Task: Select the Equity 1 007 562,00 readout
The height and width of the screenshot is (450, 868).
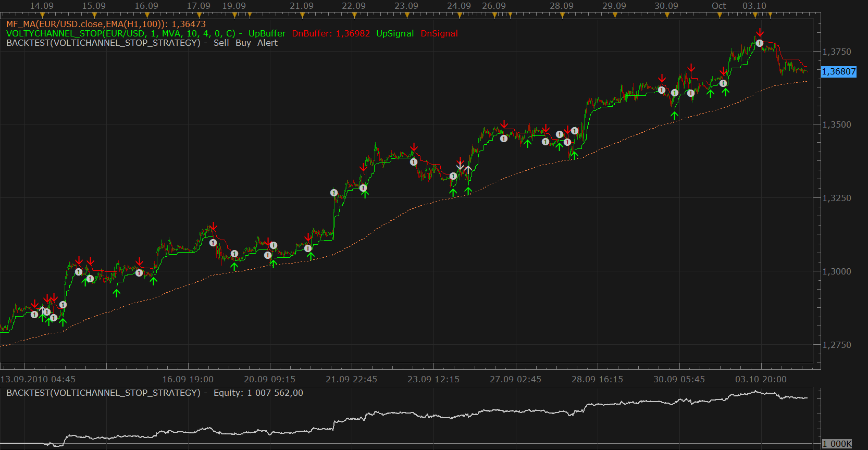Action: tap(258, 393)
